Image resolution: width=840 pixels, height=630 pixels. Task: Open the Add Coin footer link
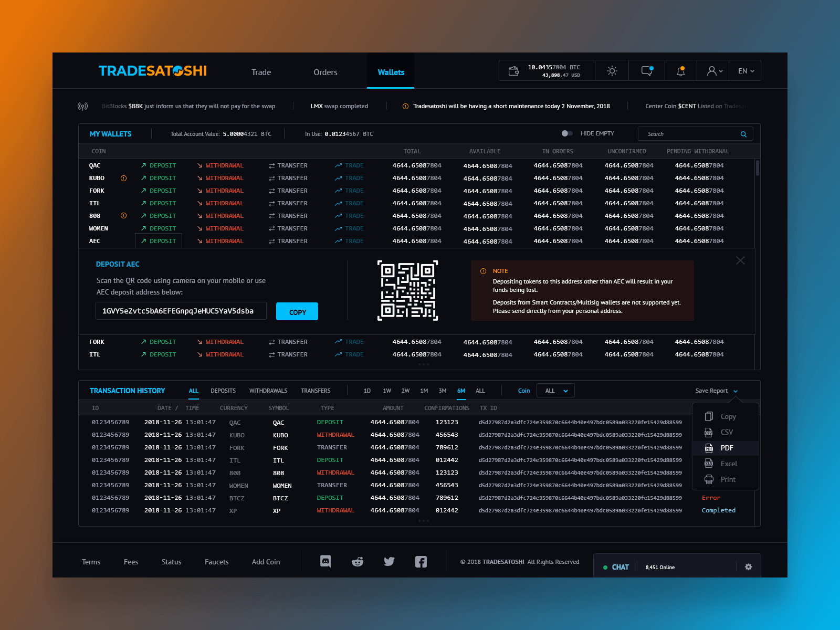click(266, 562)
